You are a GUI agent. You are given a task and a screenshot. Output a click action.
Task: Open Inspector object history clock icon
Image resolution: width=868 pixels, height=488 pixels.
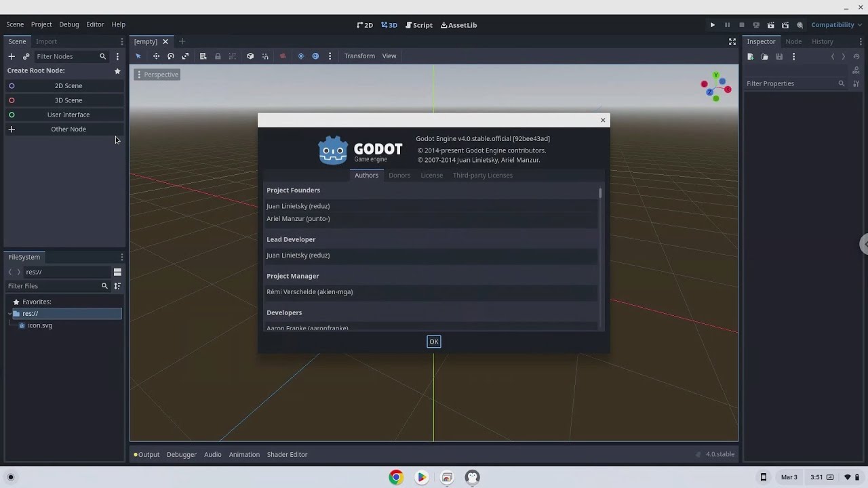[x=856, y=56]
